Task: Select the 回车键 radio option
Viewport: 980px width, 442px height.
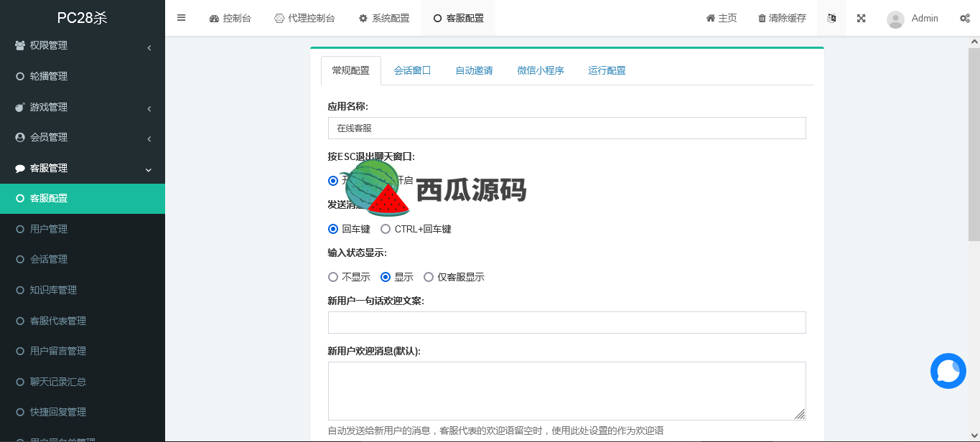Action: coord(333,229)
